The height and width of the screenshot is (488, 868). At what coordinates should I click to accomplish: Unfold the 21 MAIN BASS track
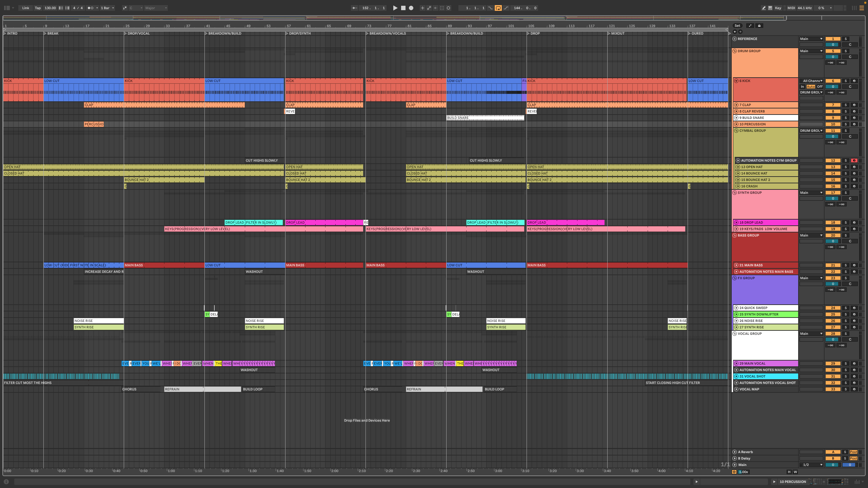coord(736,265)
